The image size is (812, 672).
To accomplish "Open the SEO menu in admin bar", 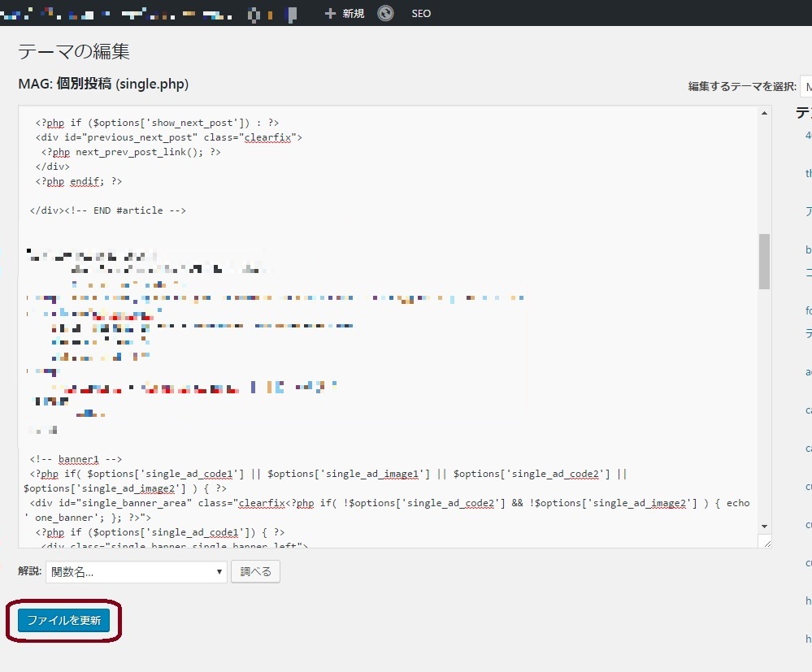I will pos(421,14).
